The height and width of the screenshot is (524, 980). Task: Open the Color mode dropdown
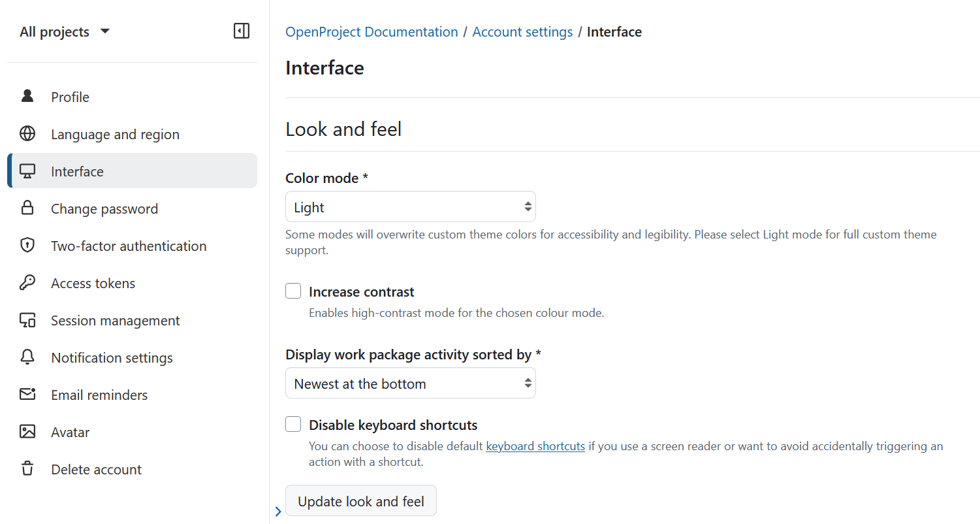[410, 207]
